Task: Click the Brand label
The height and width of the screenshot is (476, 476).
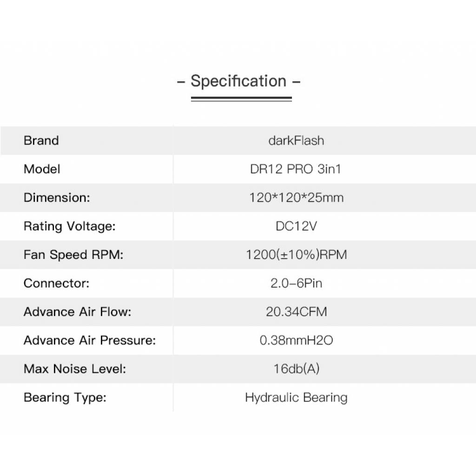Action: tap(41, 140)
